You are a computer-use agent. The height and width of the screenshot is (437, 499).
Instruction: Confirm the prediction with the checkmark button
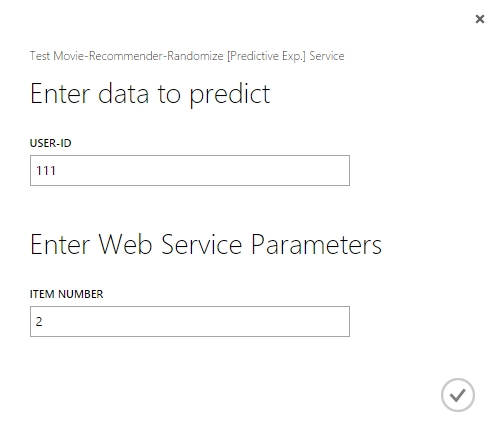pos(458,395)
